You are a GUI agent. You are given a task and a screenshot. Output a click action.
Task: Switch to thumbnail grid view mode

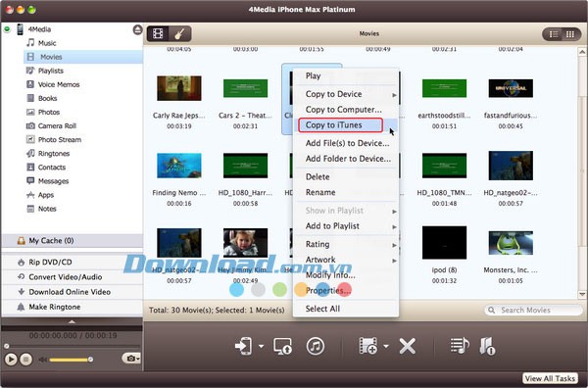coord(570,34)
